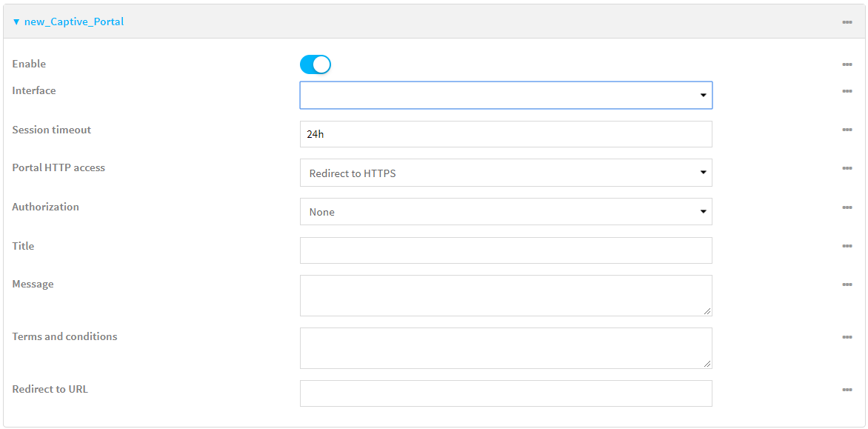The height and width of the screenshot is (429, 868).
Task: Open the options menu for new_Captive_Portal header
Action: click(847, 21)
